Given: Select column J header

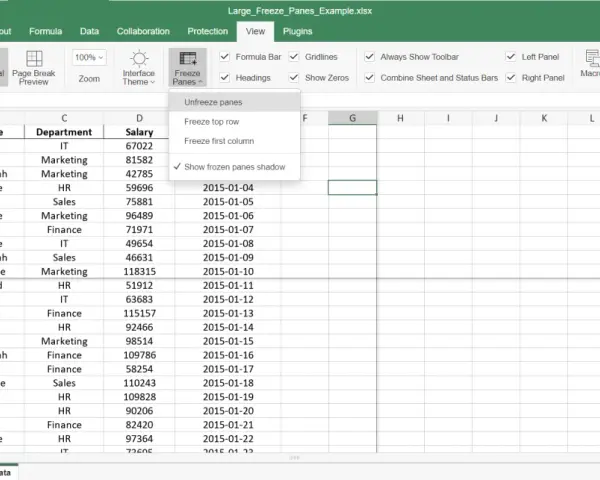Looking at the screenshot, I should [496, 118].
